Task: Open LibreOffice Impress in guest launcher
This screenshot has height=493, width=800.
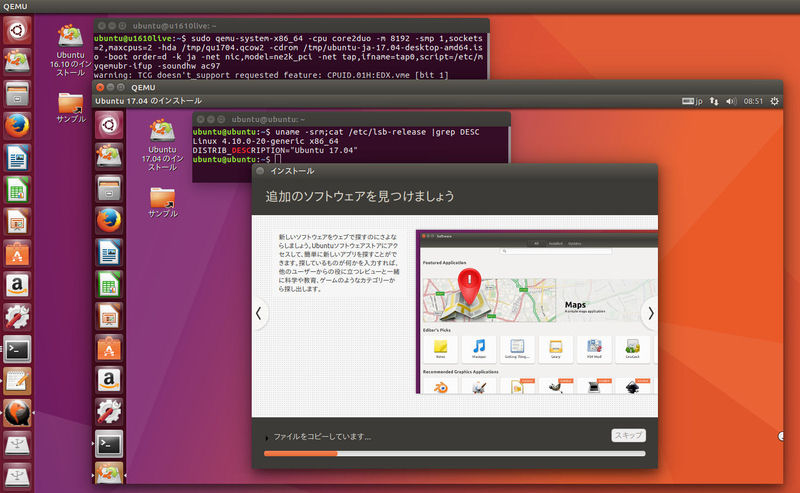Action: [109, 316]
